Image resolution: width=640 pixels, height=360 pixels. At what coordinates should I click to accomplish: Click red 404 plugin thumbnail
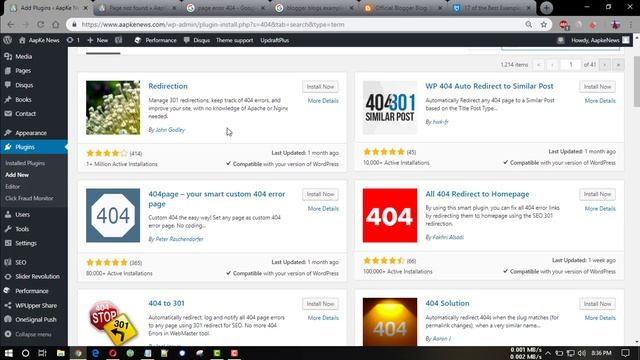click(x=390, y=216)
